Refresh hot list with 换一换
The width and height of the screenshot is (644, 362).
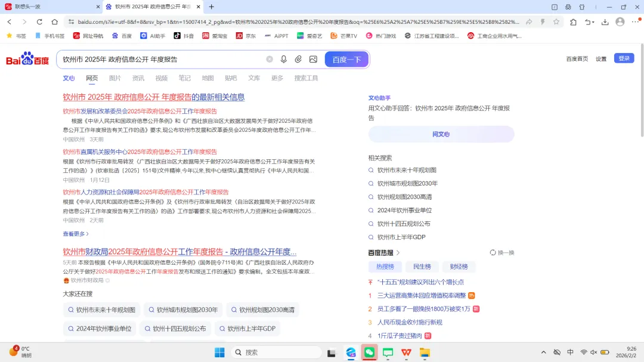(502, 253)
